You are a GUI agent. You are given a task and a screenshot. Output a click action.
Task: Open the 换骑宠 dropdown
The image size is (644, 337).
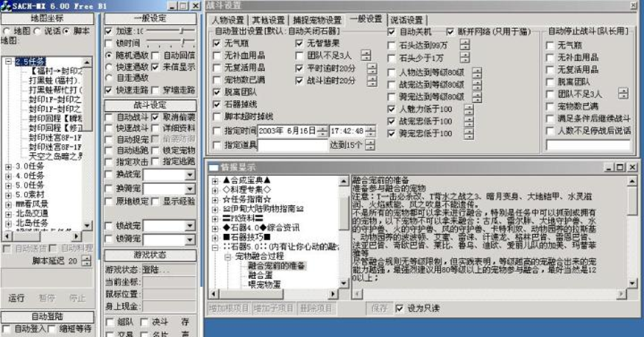click(190, 189)
